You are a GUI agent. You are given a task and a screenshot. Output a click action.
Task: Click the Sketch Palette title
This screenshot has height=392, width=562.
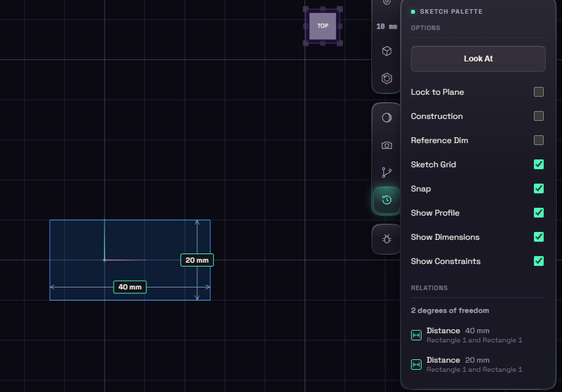pos(451,12)
